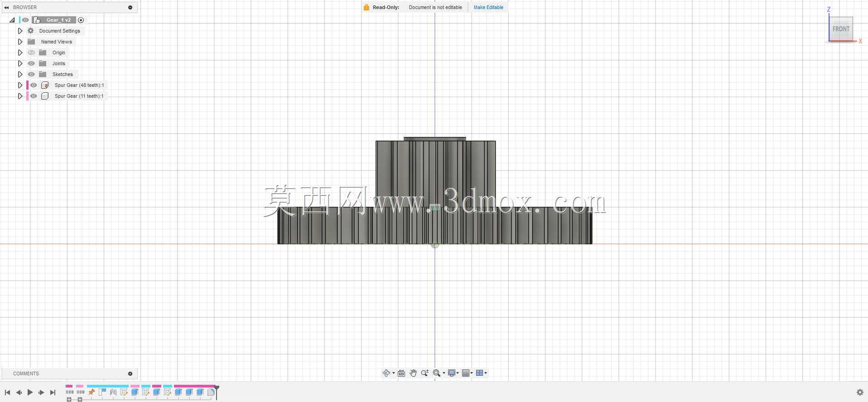Hide Spur Gear (11 teeth):1 component
The image size is (868, 402).
pos(34,96)
